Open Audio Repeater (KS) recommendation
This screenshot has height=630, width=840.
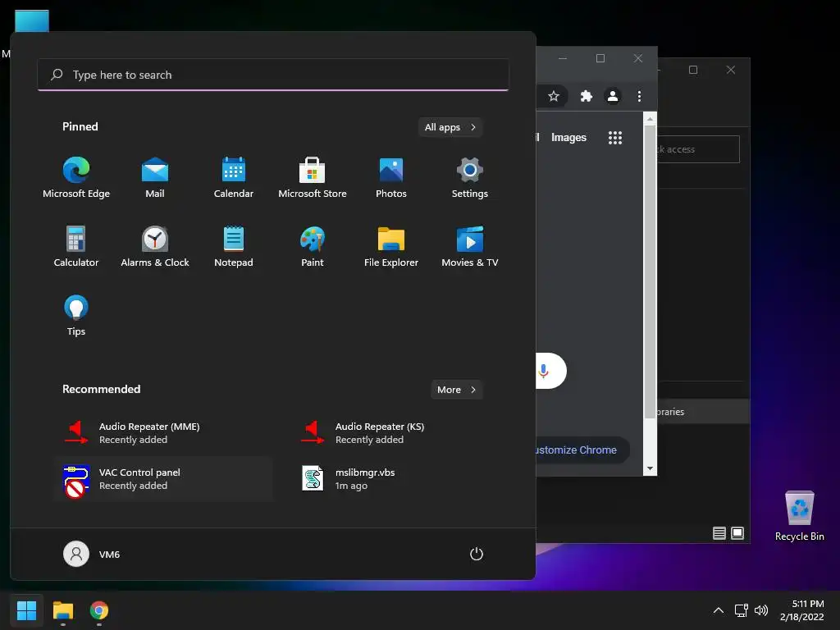pos(399,433)
